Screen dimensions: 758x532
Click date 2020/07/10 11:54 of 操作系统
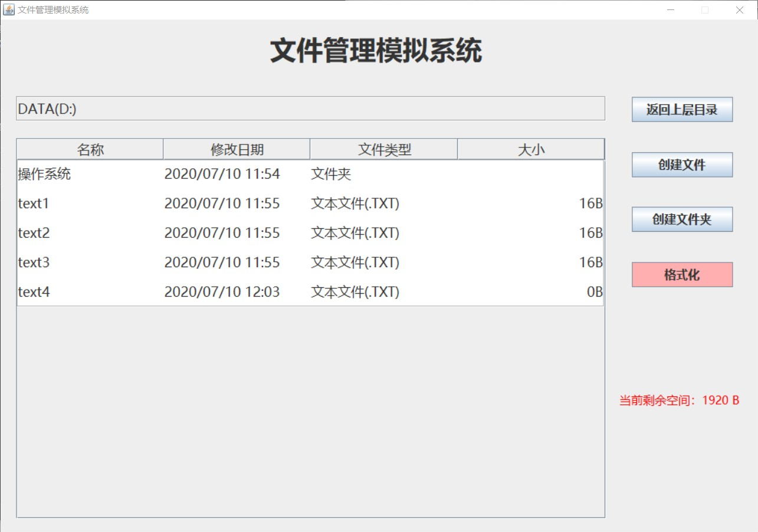(222, 174)
